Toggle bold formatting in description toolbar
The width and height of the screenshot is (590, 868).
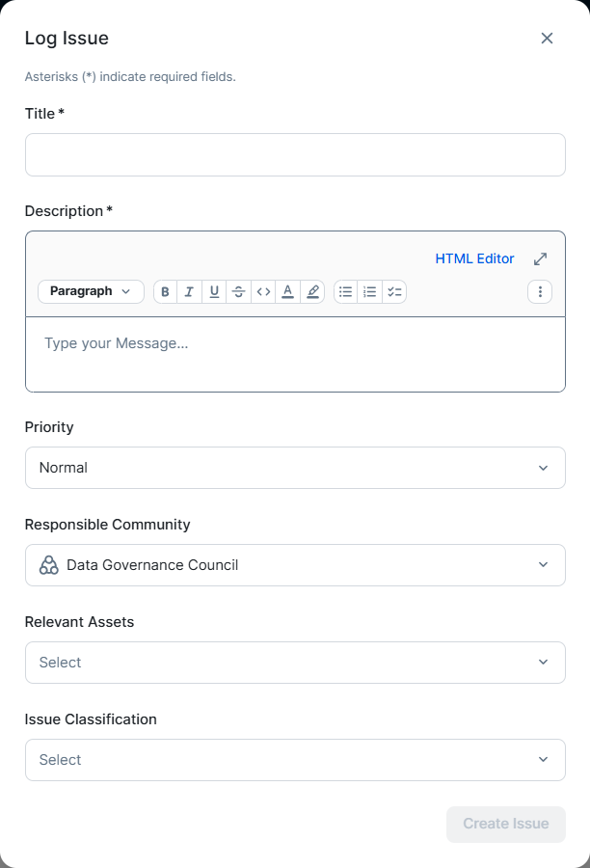[x=166, y=292]
